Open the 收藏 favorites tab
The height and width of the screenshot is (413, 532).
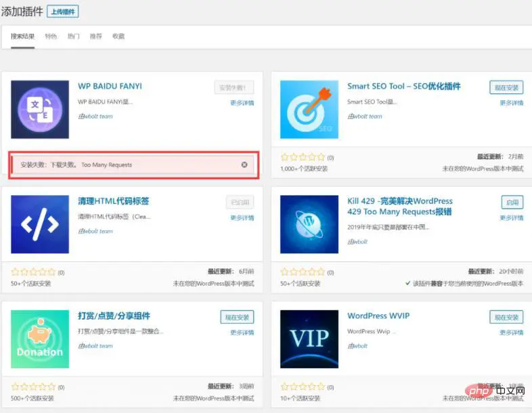coord(118,37)
